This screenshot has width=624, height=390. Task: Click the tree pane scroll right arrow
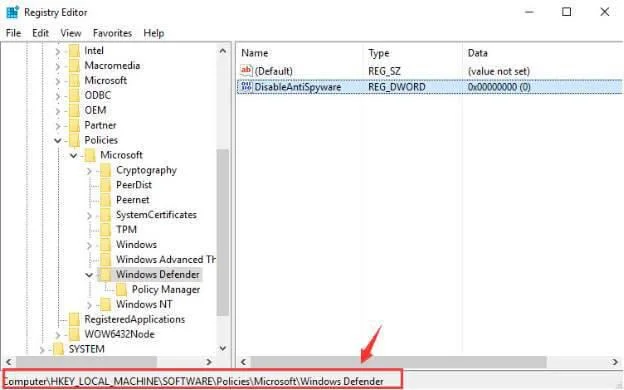(209, 362)
